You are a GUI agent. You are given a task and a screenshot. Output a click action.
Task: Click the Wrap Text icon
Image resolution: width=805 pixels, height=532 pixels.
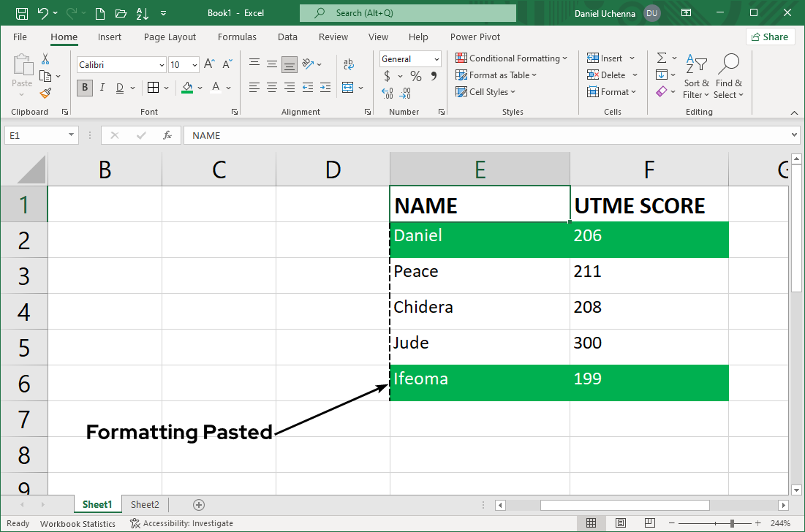coord(349,64)
